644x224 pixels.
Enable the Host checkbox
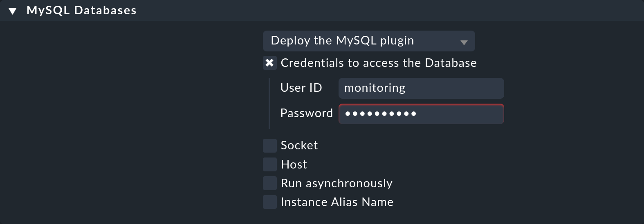click(269, 164)
